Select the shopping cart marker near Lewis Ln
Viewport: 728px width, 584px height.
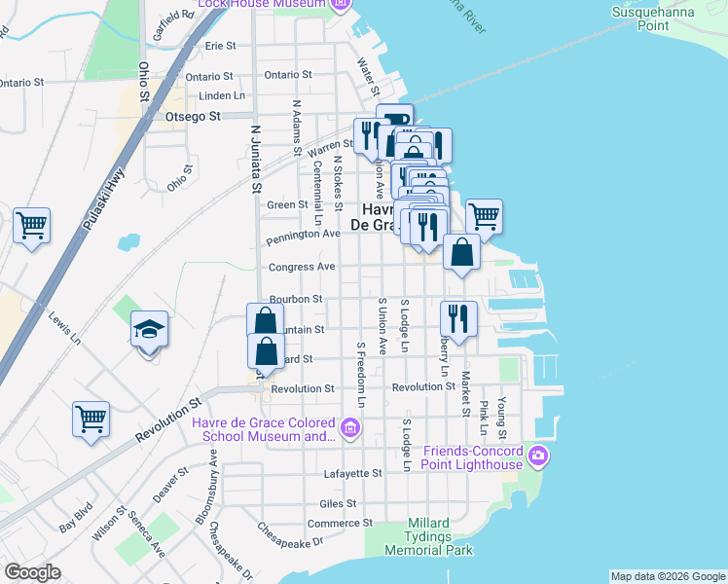pyautogui.click(x=91, y=420)
